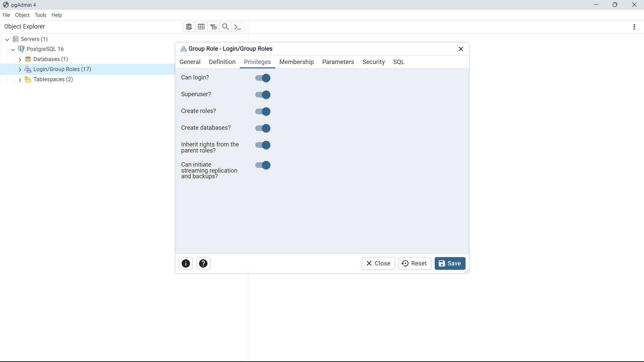Minimize the pgAdmin window
The height and width of the screenshot is (362, 644).
(596, 5)
